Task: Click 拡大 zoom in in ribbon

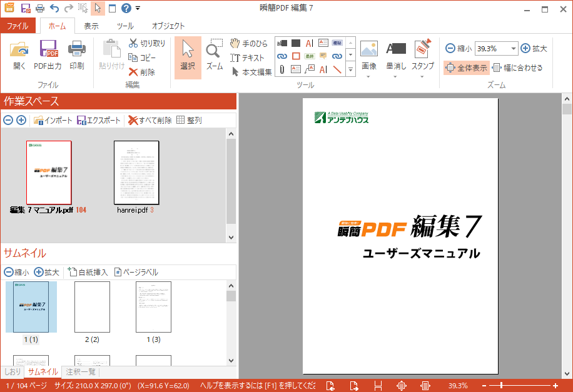Action: click(534, 49)
